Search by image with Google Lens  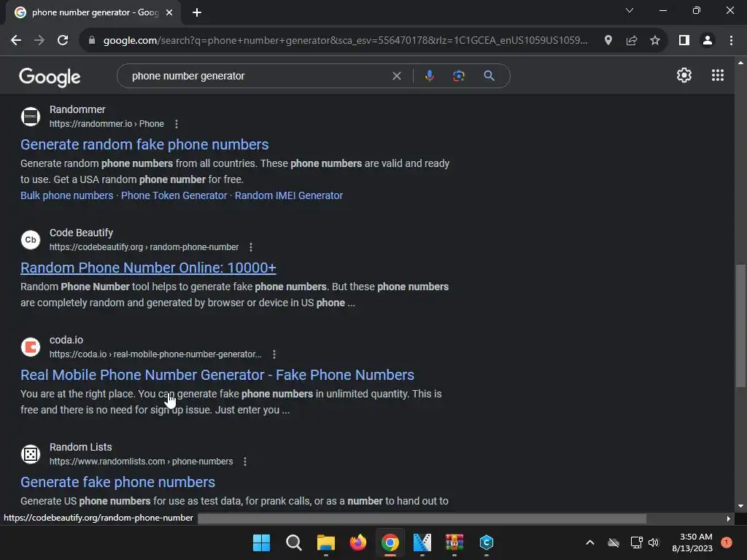[x=458, y=76]
